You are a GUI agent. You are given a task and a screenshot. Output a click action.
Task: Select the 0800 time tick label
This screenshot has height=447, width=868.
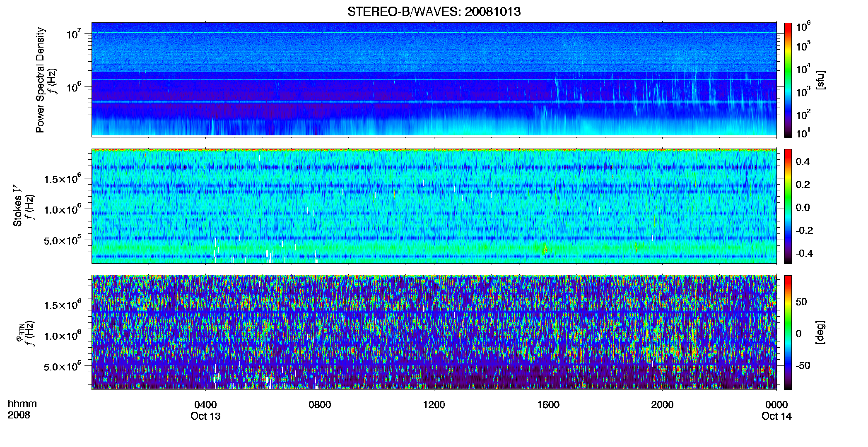pos(320,405)
